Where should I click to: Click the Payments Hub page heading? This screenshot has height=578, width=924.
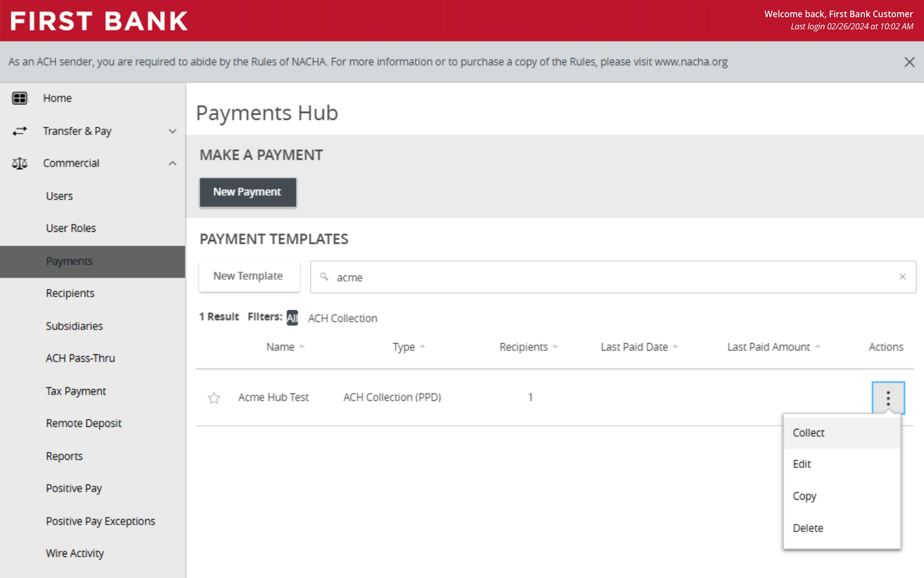click(267, 112)
